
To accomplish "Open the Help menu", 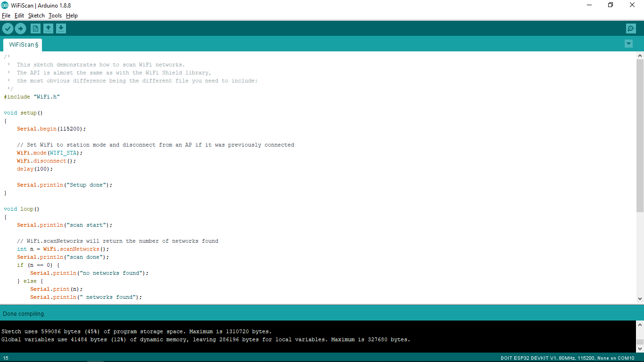I will click(x=72, y=16).
